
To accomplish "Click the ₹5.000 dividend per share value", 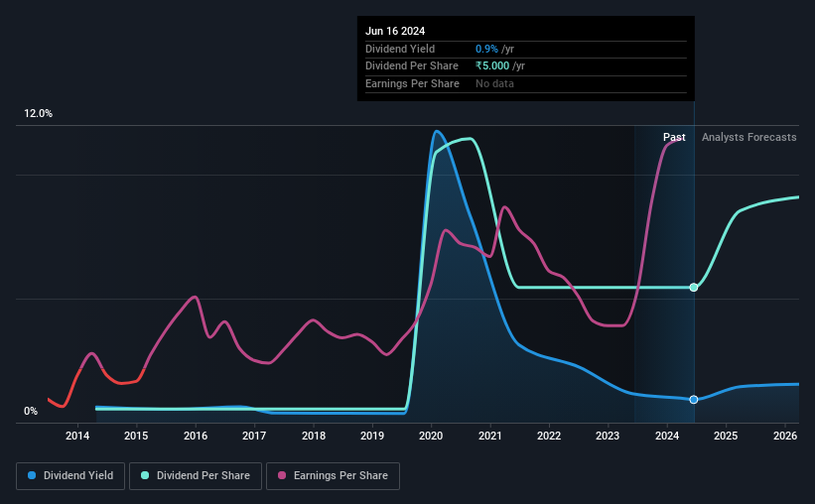I will [492, 66].
